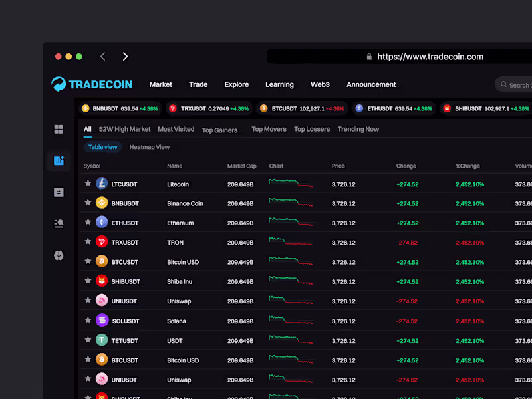
Task: Click the "USDT" name cell
Action: (x=175, y=341)
